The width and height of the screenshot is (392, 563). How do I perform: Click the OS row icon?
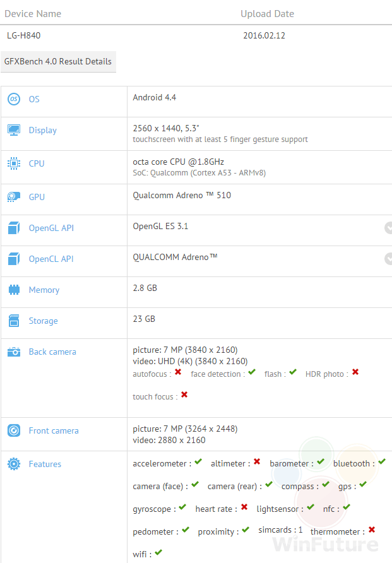tap(14, 99)
